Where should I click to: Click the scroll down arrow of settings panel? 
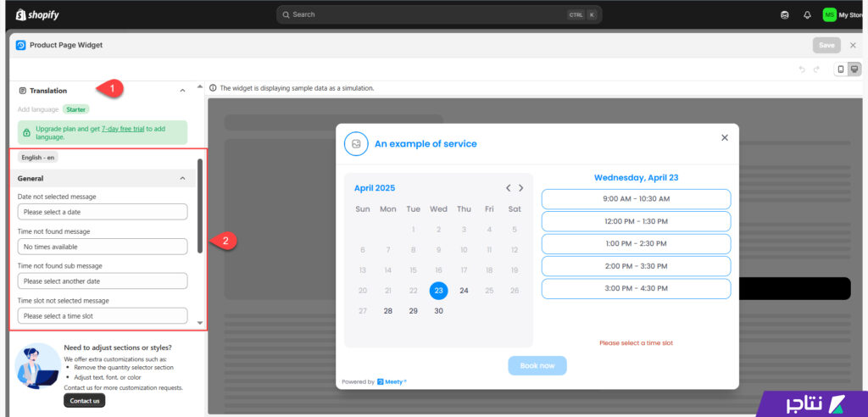click(x=200, y=323)
